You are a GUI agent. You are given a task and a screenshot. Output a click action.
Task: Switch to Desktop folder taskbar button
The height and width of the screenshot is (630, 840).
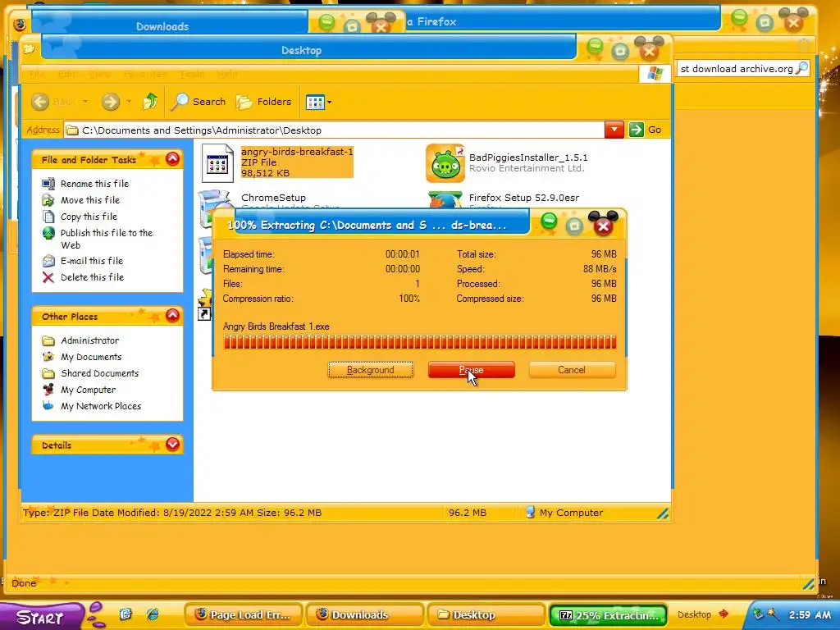coord(485,614)
